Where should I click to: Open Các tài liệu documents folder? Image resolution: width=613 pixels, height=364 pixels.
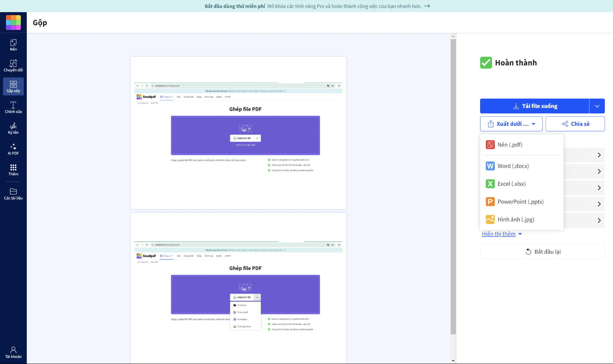(x=13, y=194)
